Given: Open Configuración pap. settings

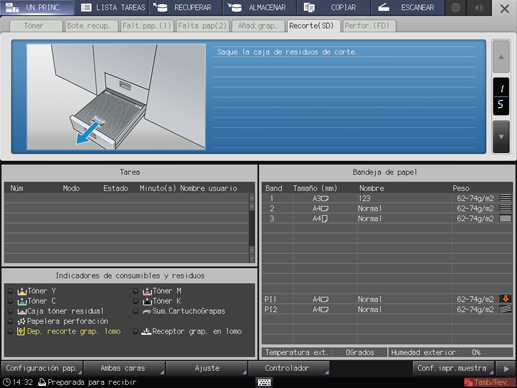Looking at the screenshot, I should pyautogui.click(x=42, y=368).
